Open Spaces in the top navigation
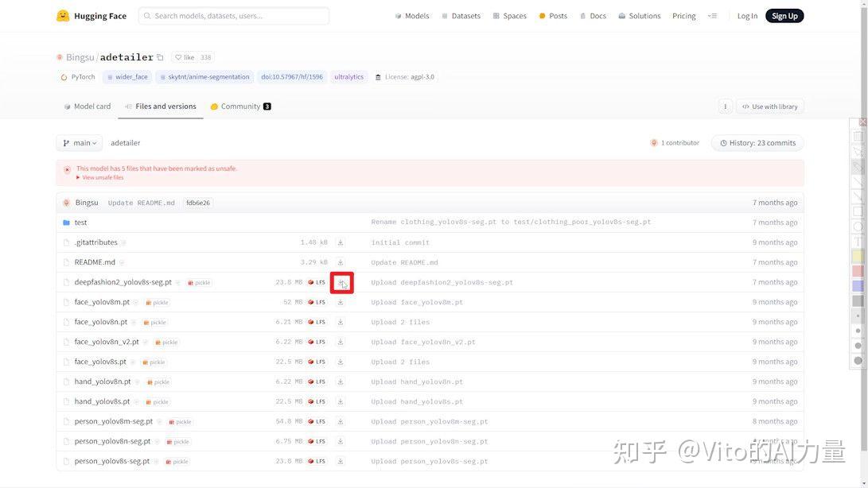 pos(510,16)
